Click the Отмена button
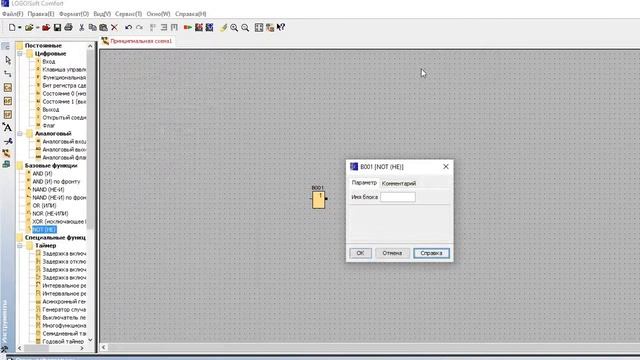Image resolution: width=640 pixels, height=360 pixels. pyautogui.click(x=392, y=253)
